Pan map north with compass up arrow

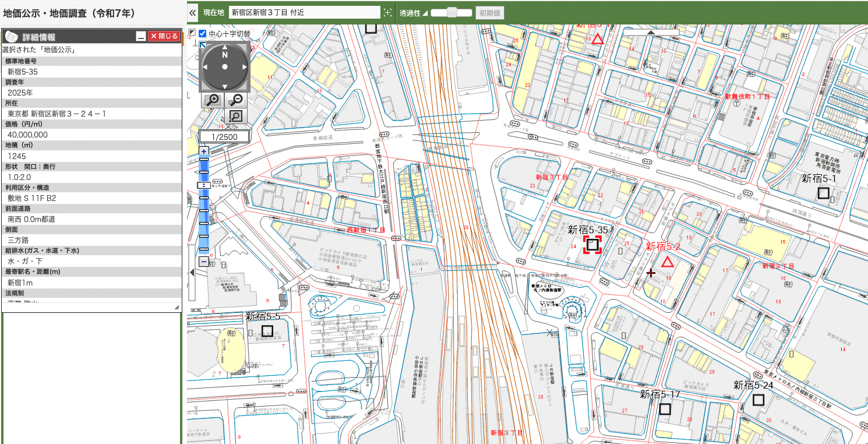click(x=225, y=47)
